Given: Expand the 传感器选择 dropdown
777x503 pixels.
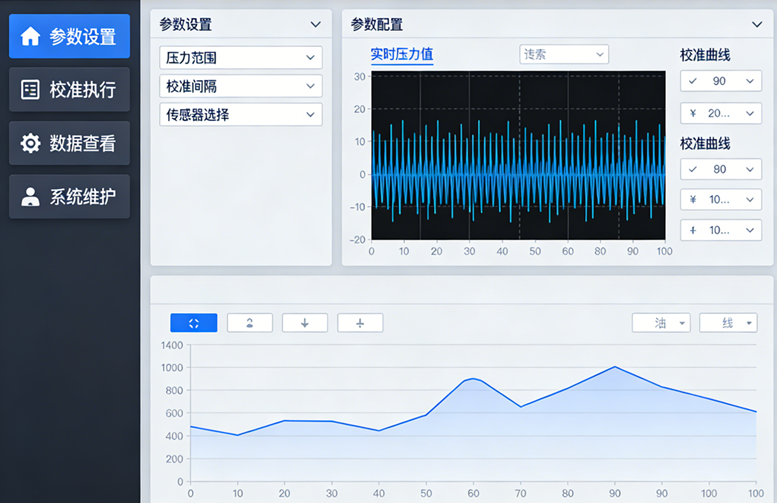Looking at the screenshot, I should click(240, 114).
